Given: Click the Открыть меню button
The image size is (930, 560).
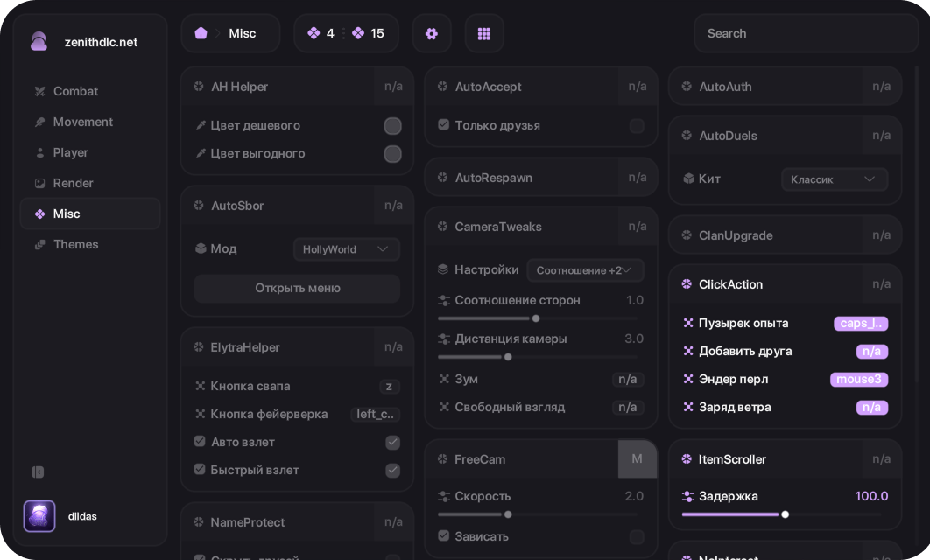Looking at the screenshot, I should click(x=297, y=288).
